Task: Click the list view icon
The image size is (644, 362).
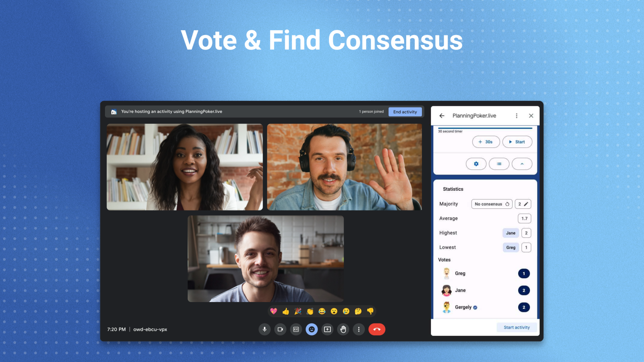Action: tap(498, 164)
